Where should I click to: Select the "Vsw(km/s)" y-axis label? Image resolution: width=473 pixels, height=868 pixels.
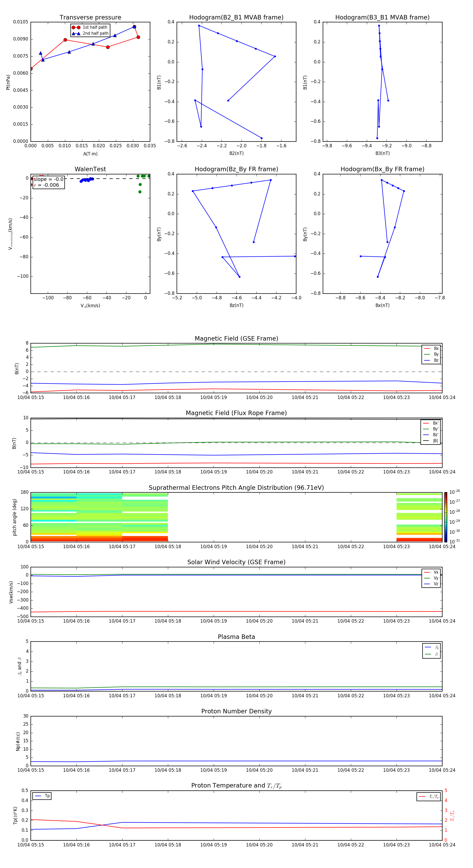[x=11, y=592]
